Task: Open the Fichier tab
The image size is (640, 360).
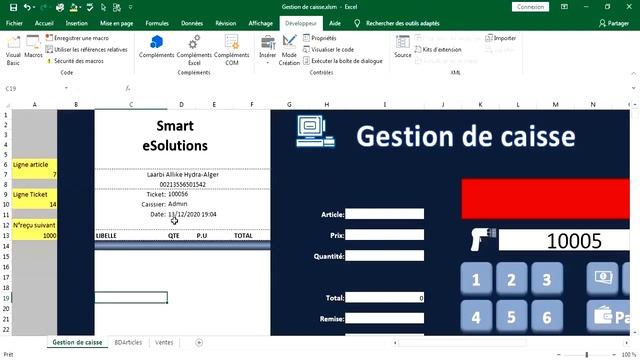Action: coord(14,23)
